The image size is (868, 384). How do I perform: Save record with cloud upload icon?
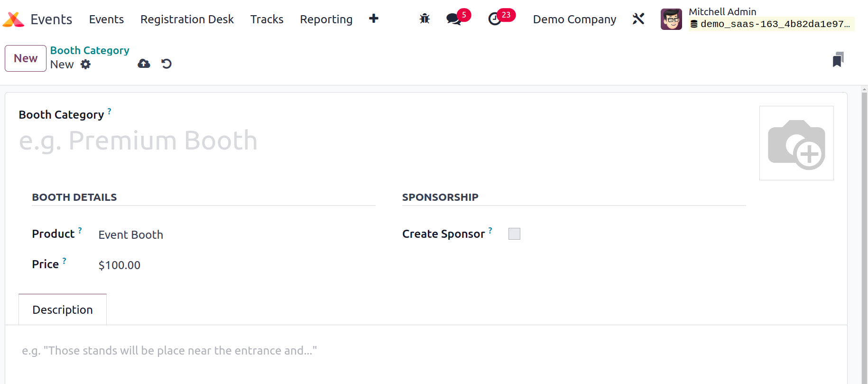(x=144, y=64)
